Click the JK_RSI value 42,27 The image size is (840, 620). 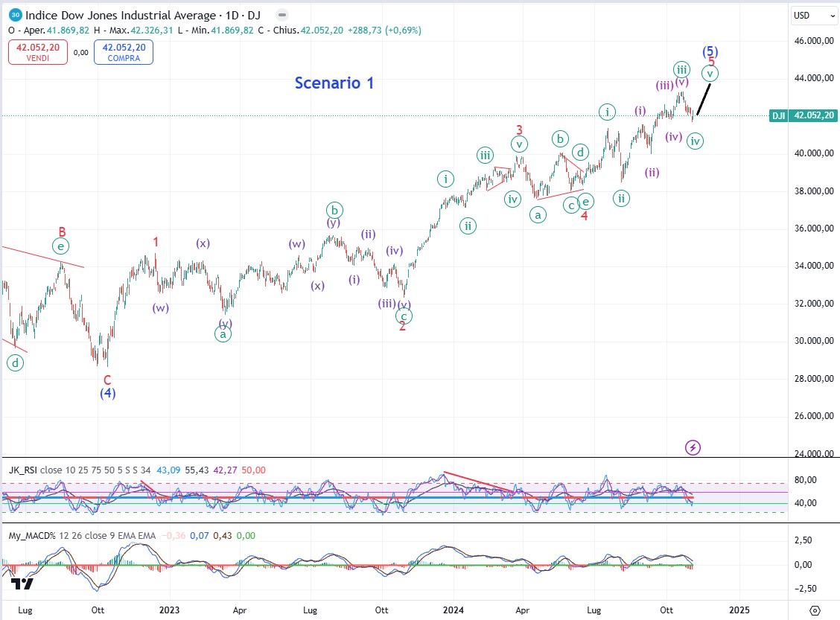click(x=225, y=470)
